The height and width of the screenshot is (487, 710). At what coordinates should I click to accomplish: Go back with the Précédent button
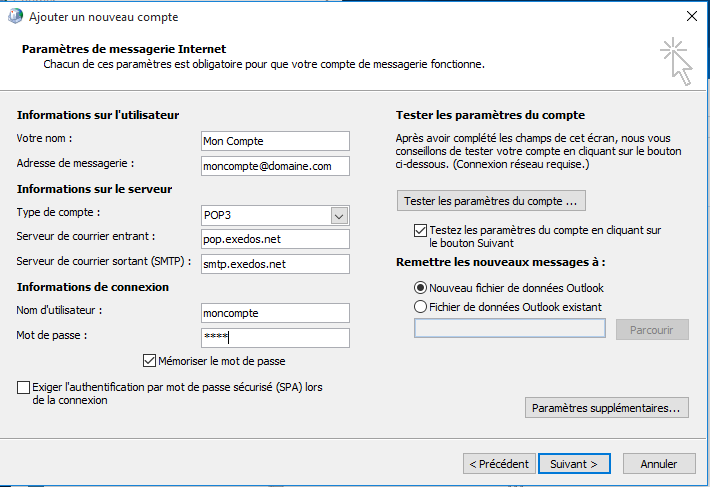(498, 464)
